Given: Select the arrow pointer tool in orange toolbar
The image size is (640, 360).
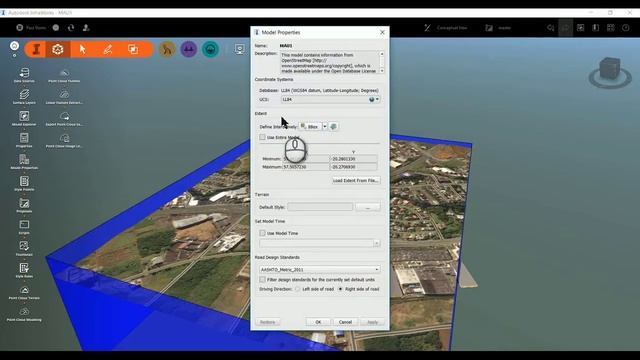Looking at the screenshot, I should point(83,49).
